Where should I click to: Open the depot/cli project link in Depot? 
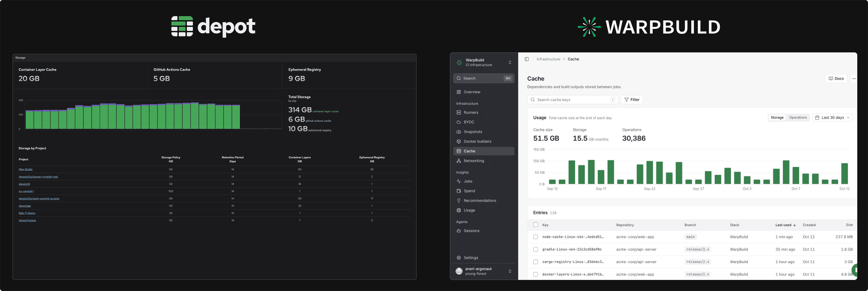(24, 184)
